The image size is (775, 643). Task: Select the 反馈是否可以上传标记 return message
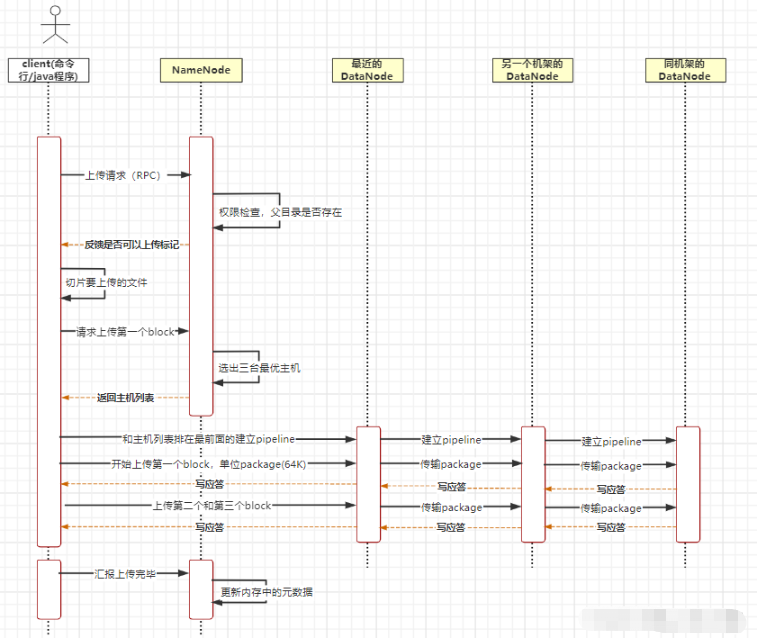pos(131,245)
